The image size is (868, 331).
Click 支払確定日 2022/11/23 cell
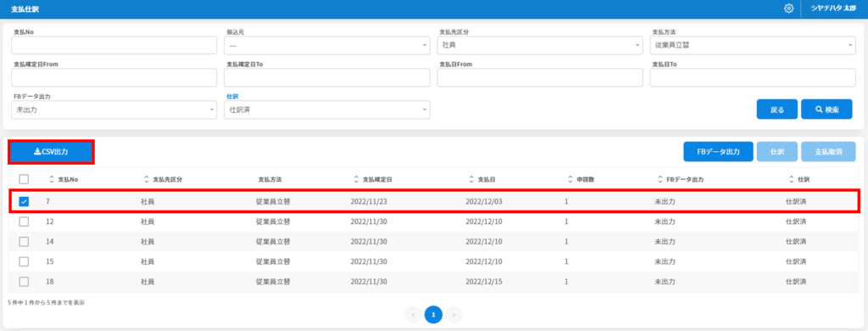click(369, 201)
